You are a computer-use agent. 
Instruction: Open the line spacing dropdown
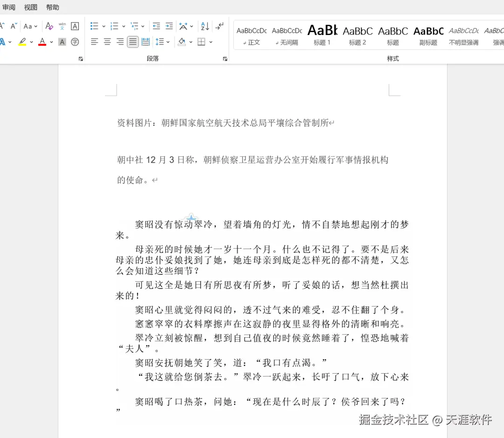click(162, 42)
